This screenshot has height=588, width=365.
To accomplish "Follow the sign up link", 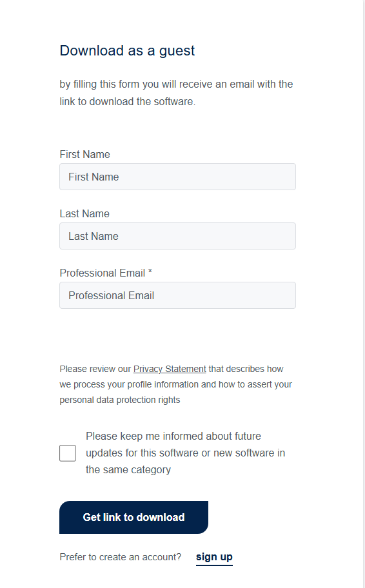I will (x=214, y=557).
